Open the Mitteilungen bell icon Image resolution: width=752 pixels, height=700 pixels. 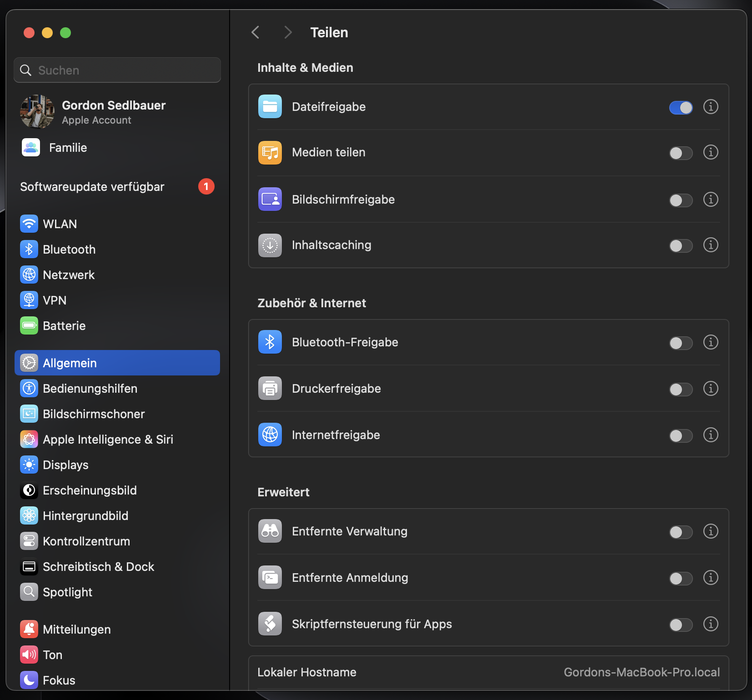pos(29,629)
